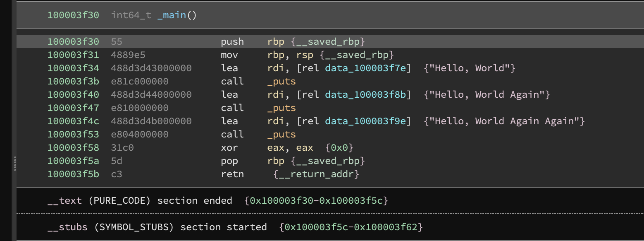Select the retn instruction mnemonic
Viewport: 644px width, 241px height.
[232, 174]
